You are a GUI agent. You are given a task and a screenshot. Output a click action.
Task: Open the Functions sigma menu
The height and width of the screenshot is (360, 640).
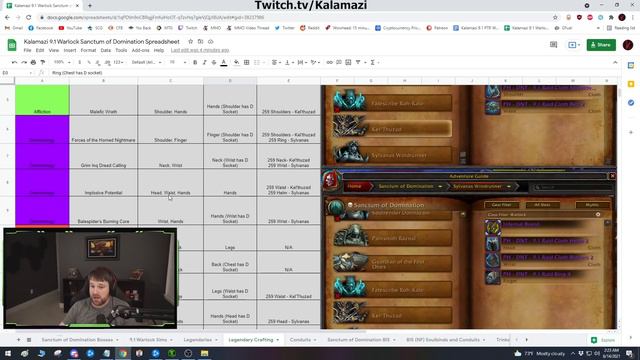(373, 62)
